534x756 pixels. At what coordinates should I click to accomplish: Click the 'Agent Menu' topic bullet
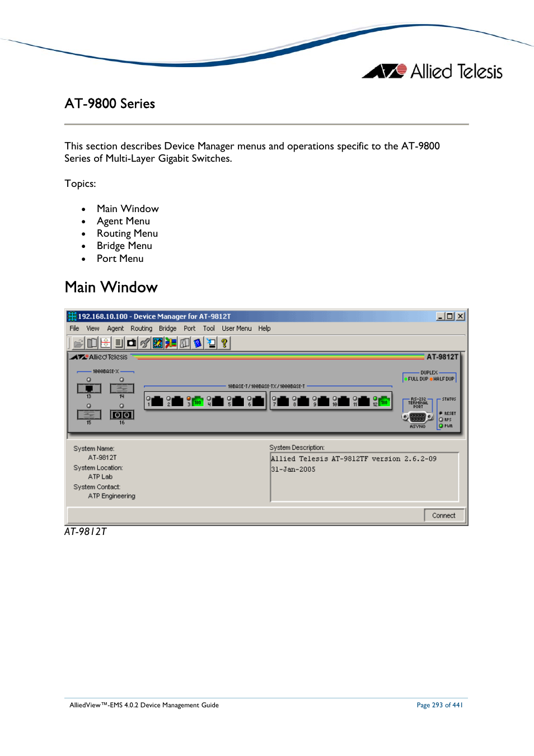coord(123,221)
